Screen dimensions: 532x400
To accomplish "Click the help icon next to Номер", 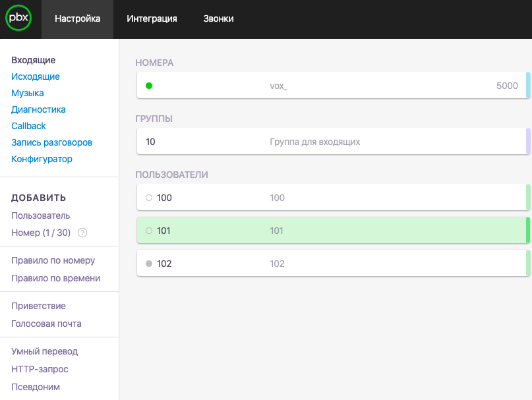I will point(82,233).
